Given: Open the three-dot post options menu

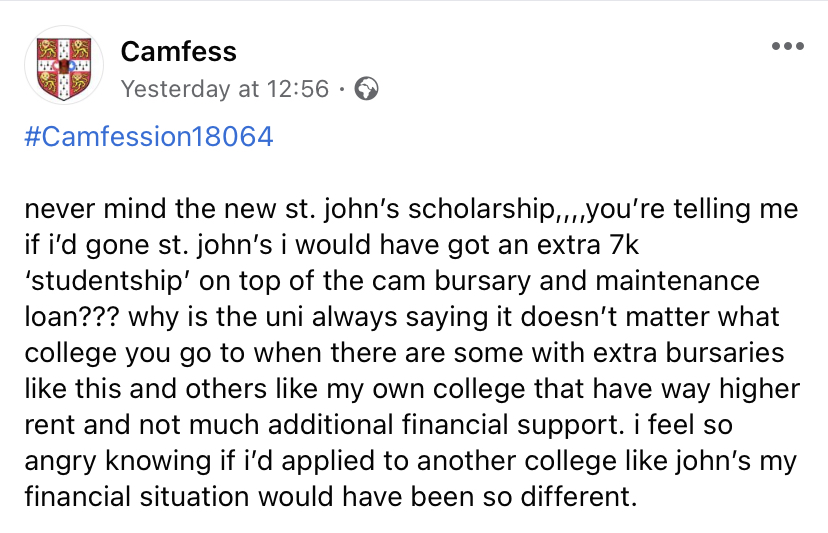Looking at the screenshot, I should click(787, 46).
